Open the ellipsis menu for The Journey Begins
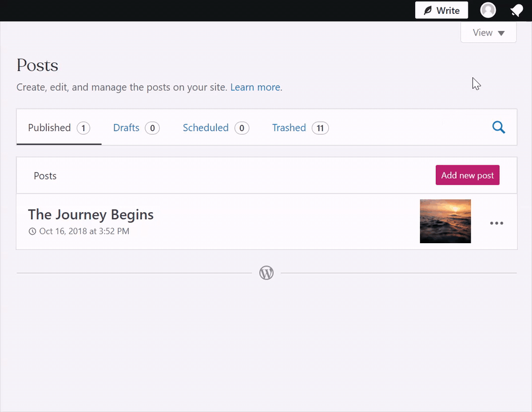Image resolution: width=532 pixels, height=412 pixels. tap(496, 223)
